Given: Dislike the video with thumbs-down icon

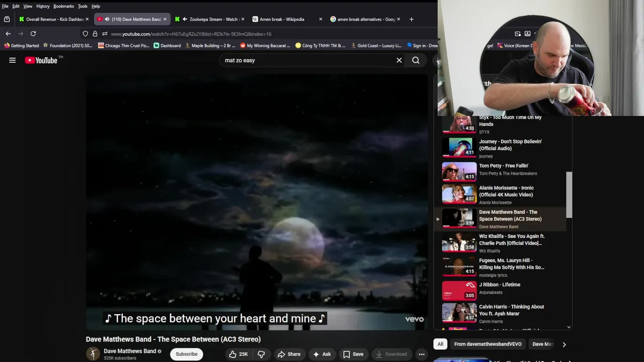Looking at the screenshot, I should pyautogui.click(x=261, y=354).
